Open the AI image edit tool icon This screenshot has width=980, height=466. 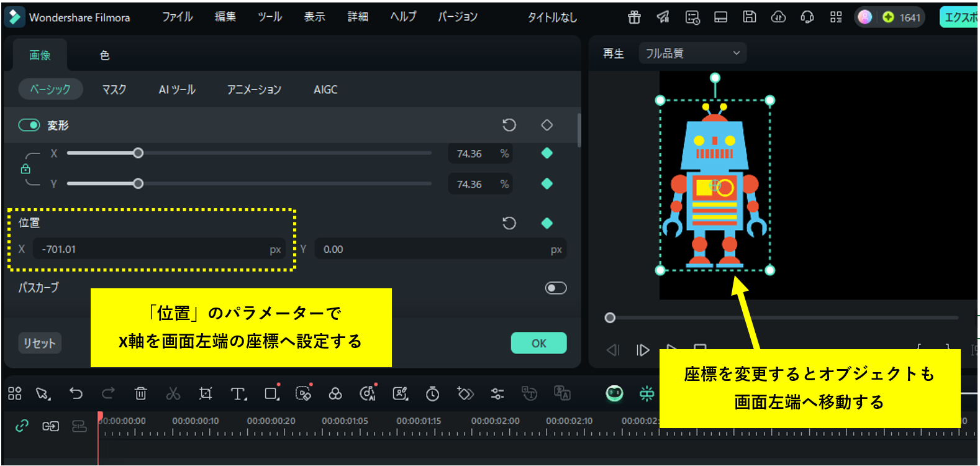[x=401, y=393]
